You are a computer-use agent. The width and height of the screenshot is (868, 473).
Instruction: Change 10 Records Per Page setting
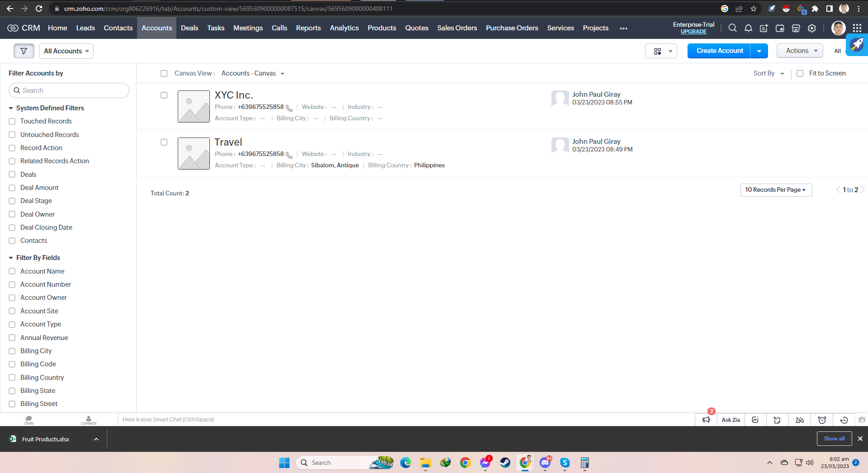(x=776, y=190)
